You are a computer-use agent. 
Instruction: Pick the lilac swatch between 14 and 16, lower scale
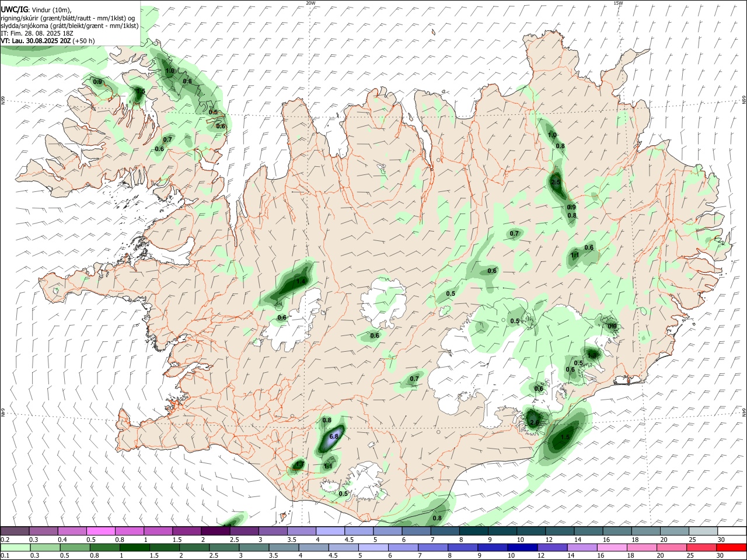point(582,547)
